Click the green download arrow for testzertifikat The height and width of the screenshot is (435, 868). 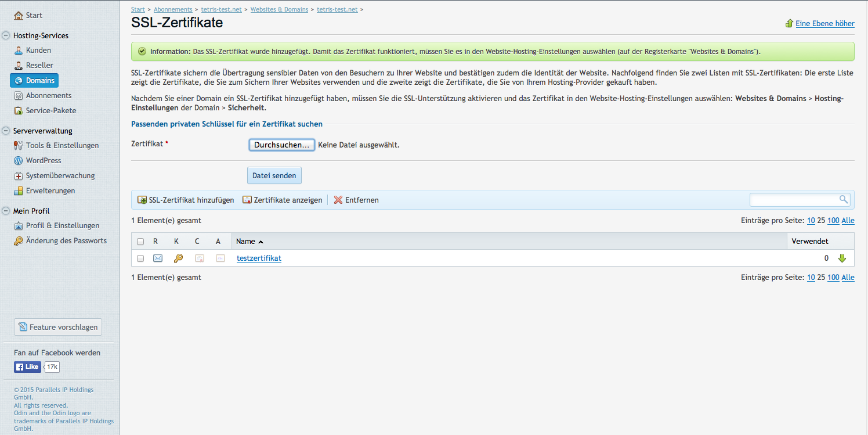[842, 258]
